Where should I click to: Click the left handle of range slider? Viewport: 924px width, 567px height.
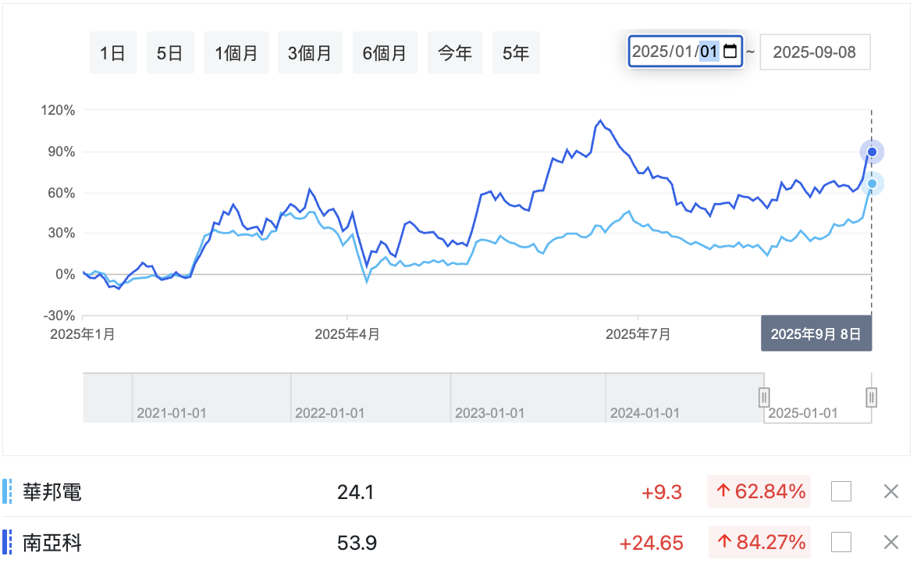[764, 398]
